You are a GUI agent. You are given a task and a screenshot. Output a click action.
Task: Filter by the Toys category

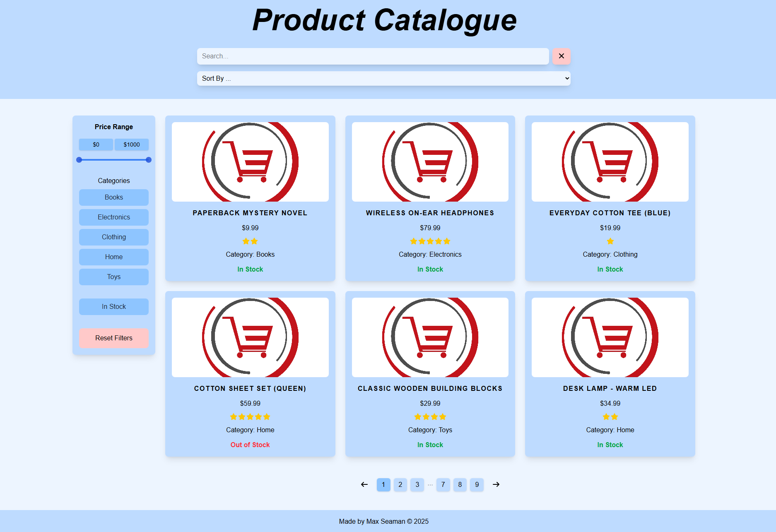(114, 277)
